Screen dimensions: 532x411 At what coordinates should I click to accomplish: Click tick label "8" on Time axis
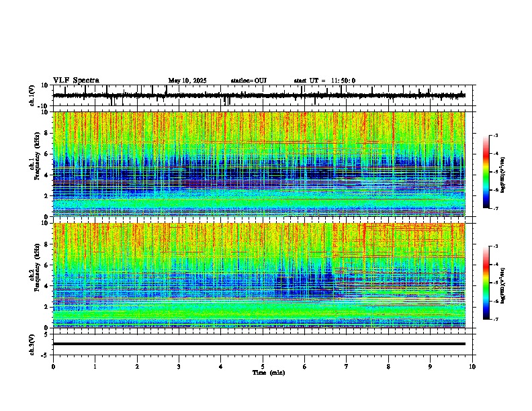pos(388,367)
